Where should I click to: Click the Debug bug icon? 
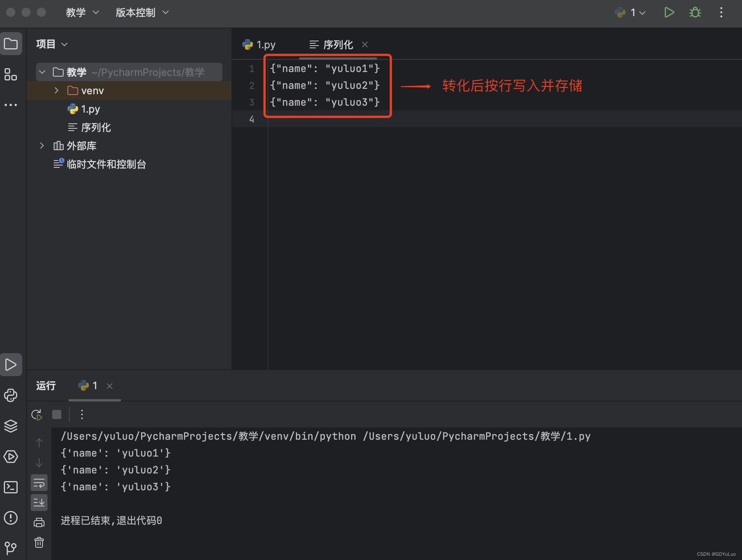(x=695, y=13)
